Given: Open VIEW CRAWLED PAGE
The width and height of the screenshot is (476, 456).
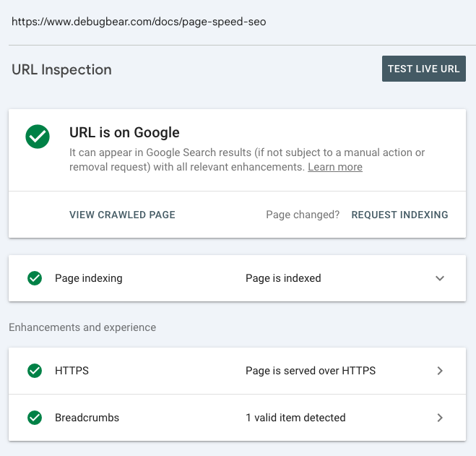Looking at the screenshot, I should point(122,215).
